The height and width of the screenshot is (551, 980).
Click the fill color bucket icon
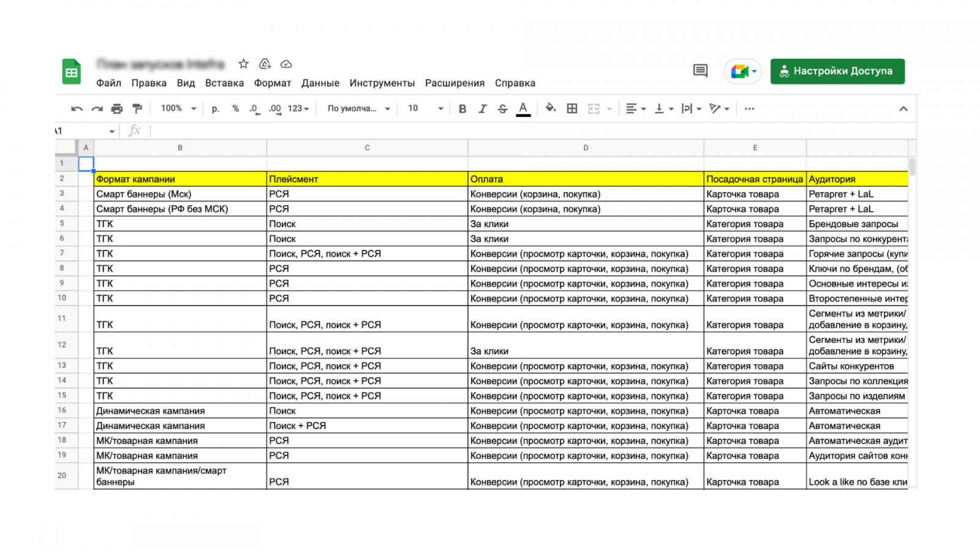(551, 108)
